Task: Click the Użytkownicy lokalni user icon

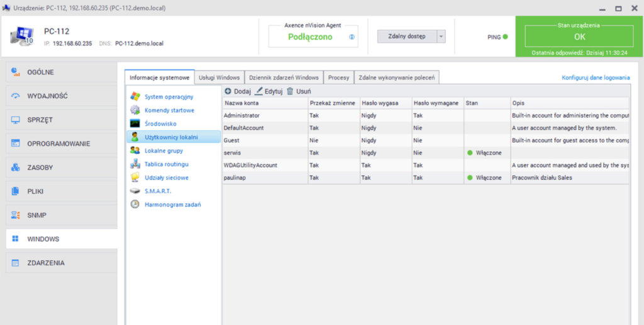Action: click(x=135, y=137)
